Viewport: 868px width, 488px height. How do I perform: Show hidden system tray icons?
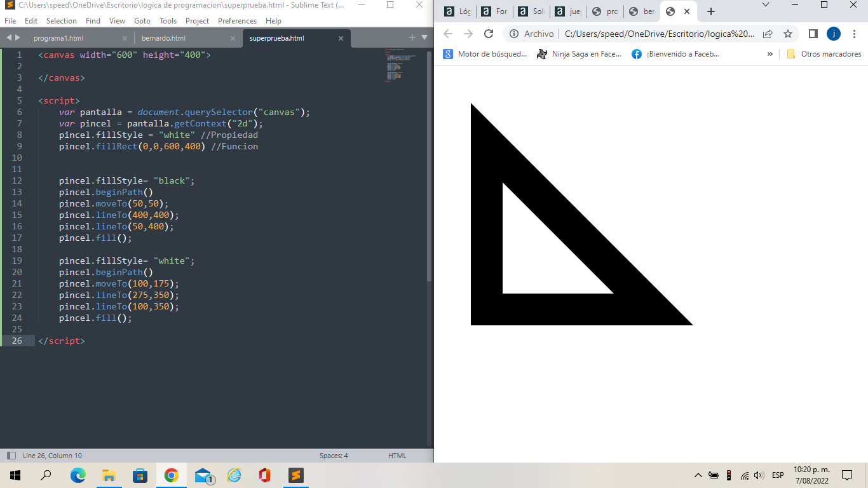click(698, 475)
